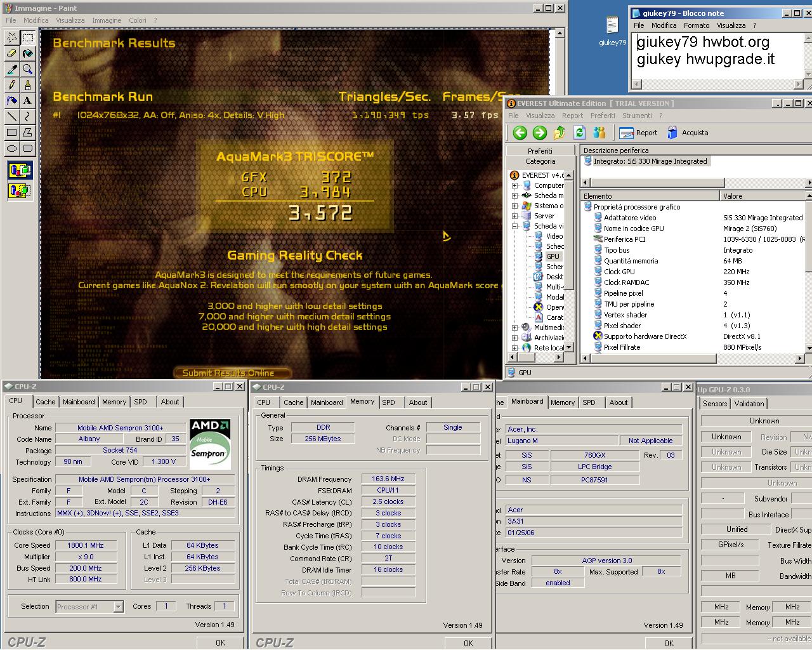Click Submit Results Online button
This screenshot has width=812, height=650.
232,373
